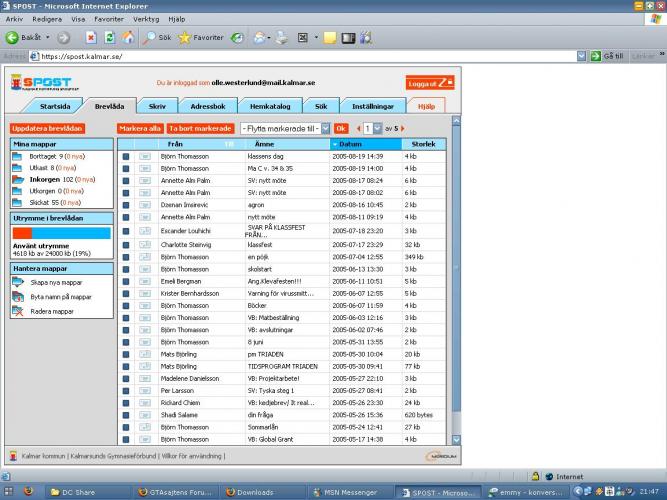Click the Skapa nya mappar icon

20,283
